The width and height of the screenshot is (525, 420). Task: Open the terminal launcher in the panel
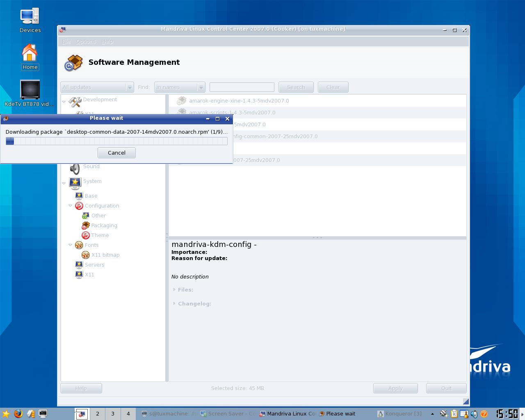coord(43,414)
